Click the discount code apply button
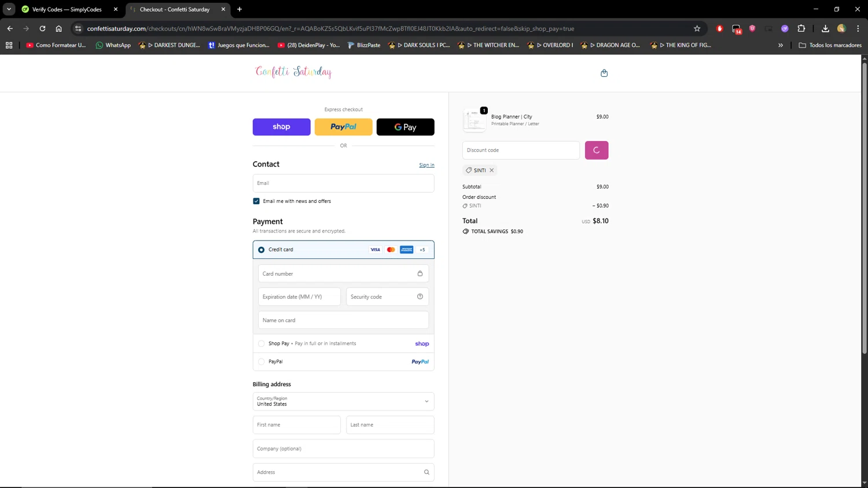 [597, 150]
